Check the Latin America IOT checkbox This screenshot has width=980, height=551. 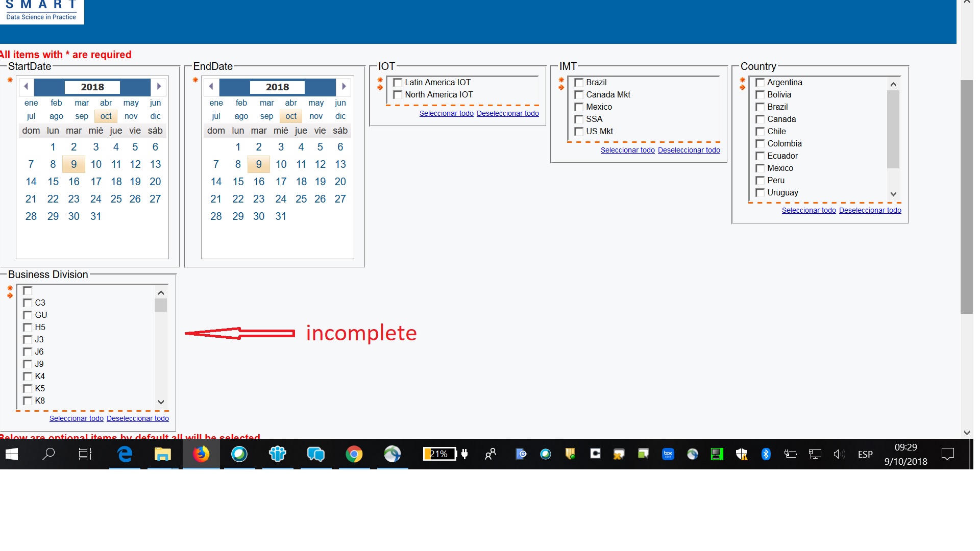pyautogui.click(x=398, y=83)
